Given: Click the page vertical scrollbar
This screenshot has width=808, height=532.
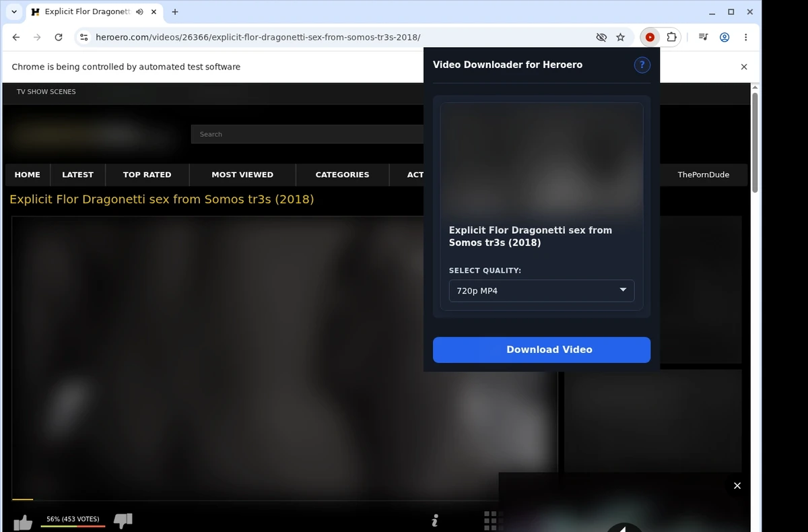Looking at the screenshot, I should click(755, 143).
